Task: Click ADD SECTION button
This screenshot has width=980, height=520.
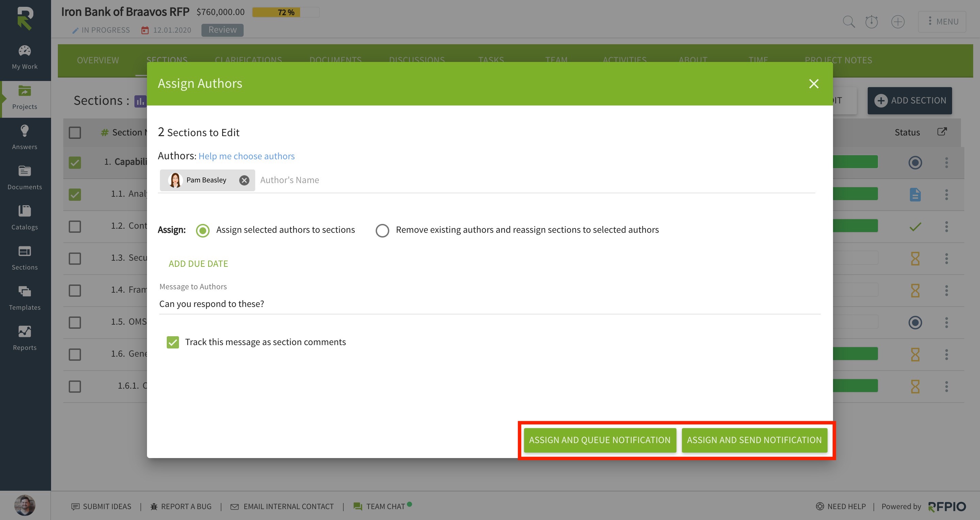Action: point(910,101)
